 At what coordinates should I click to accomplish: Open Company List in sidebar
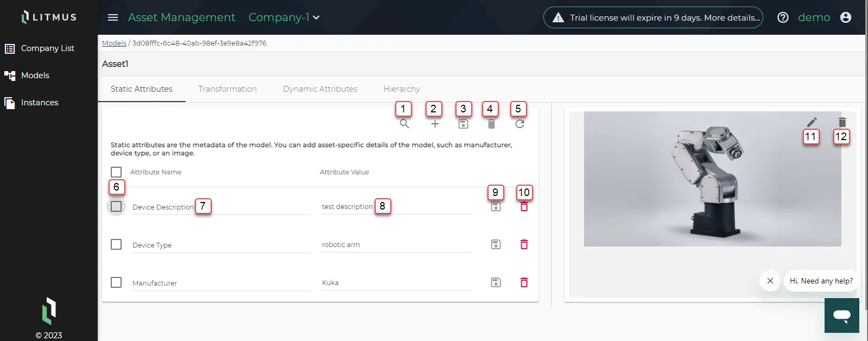tap(48, 48)
